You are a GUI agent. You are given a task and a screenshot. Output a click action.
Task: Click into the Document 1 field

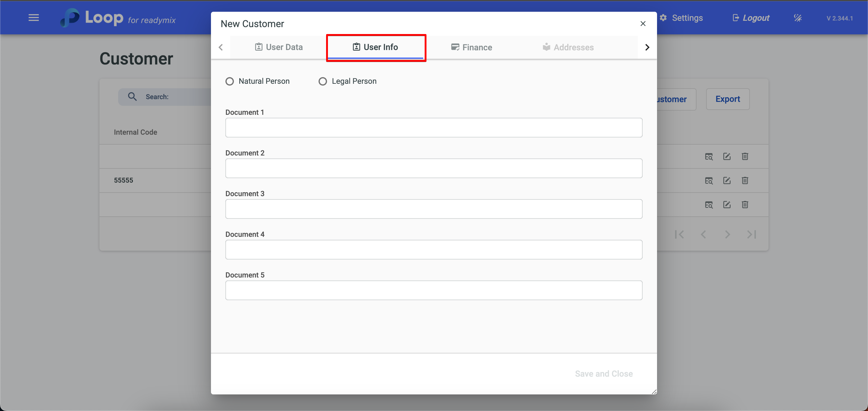coord(434,128)
